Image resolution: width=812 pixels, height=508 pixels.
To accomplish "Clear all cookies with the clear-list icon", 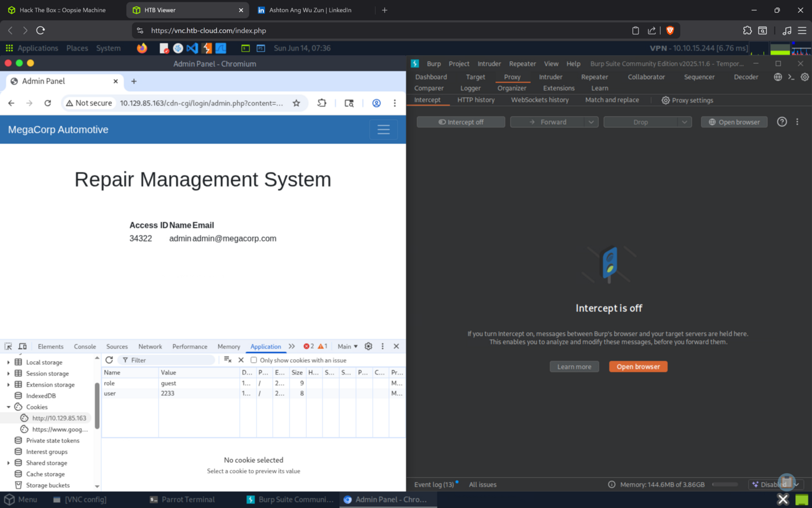I will tap(227, 360).
